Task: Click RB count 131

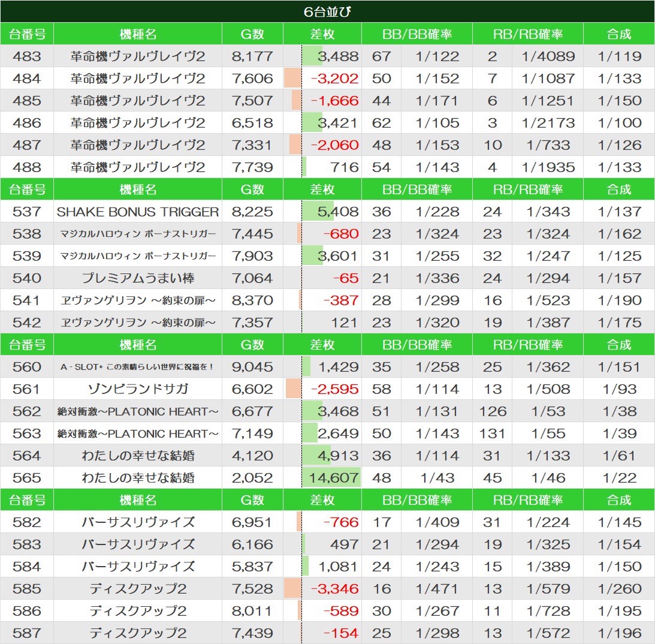Action: click(x=493, y=433)
